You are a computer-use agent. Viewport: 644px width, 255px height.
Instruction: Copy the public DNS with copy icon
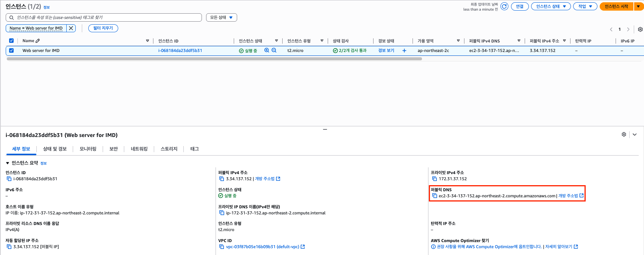435,196
